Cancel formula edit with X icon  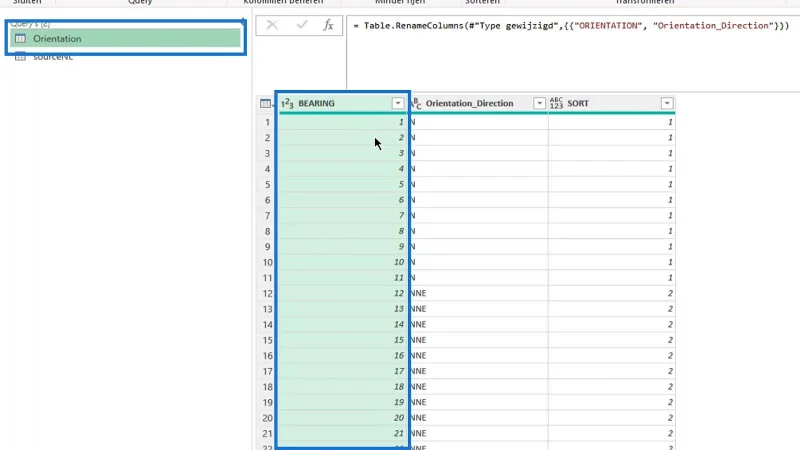[x=272, y=25]
